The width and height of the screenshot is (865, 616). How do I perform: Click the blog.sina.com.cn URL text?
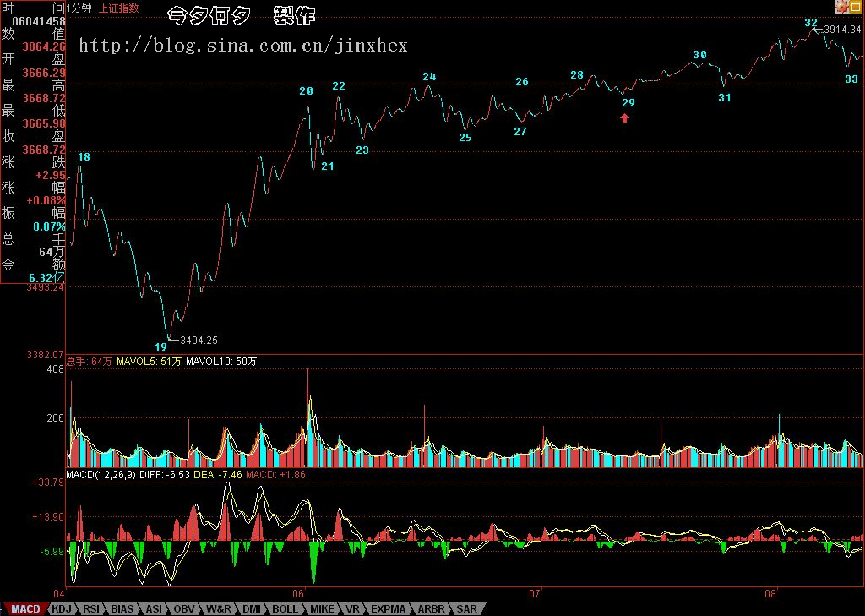coord(243,45)
